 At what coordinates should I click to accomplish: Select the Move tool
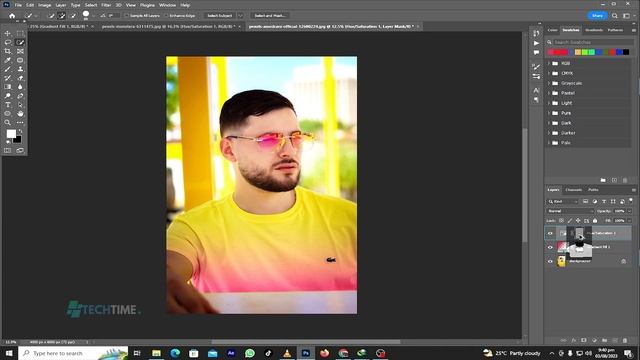(8, 33)
